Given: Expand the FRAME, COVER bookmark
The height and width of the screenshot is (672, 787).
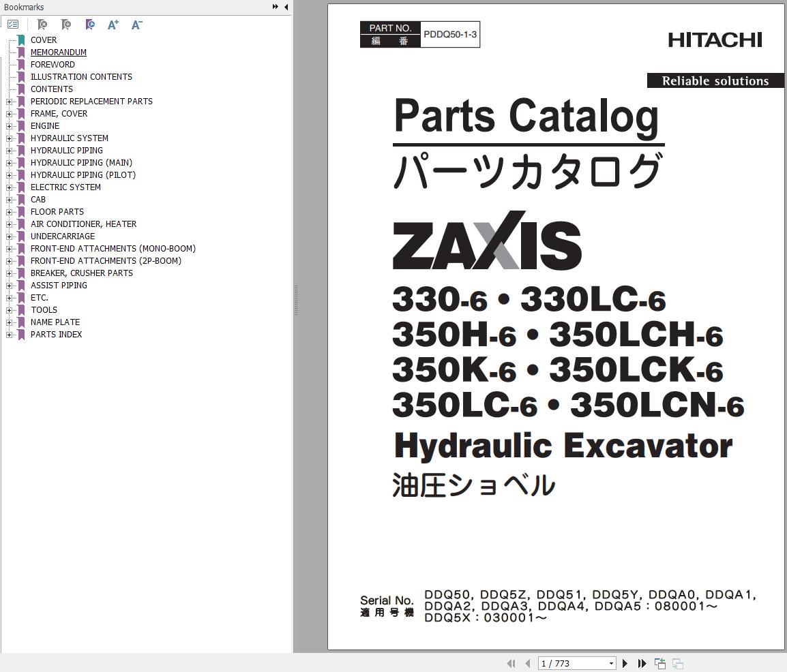Looking at the screenshot, I should coord(9,114).
